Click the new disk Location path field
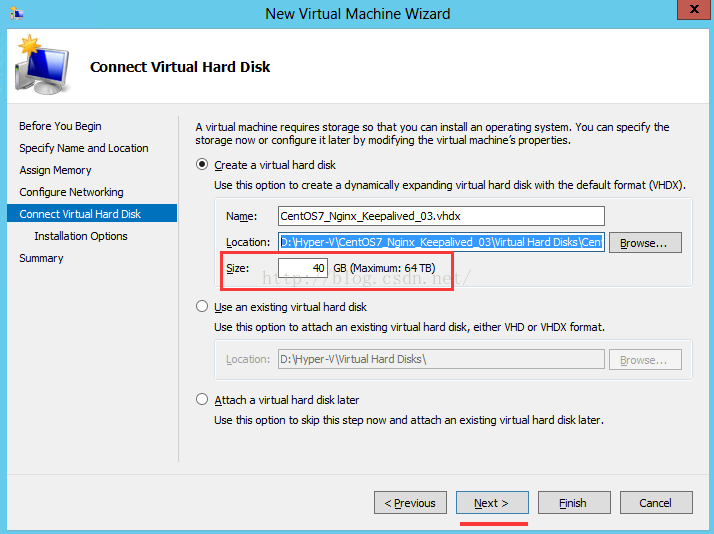 pos(441,242)
